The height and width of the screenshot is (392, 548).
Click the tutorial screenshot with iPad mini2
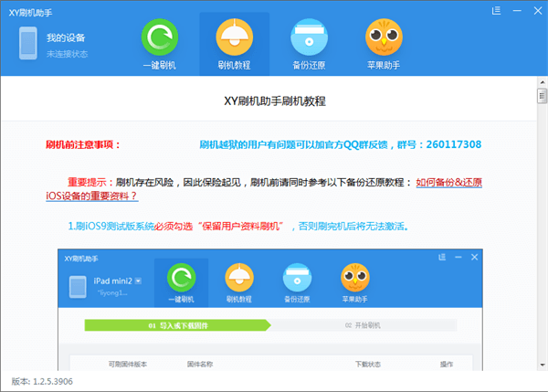[x=270, y=310]
